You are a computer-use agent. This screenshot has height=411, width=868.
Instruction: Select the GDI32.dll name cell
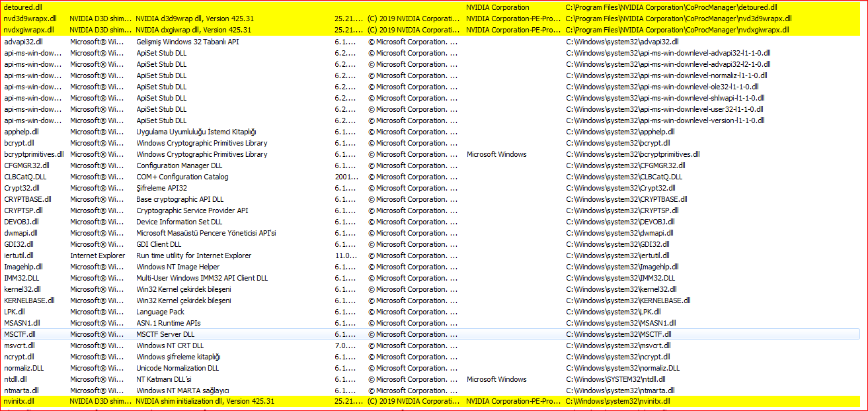click(19, 244)
